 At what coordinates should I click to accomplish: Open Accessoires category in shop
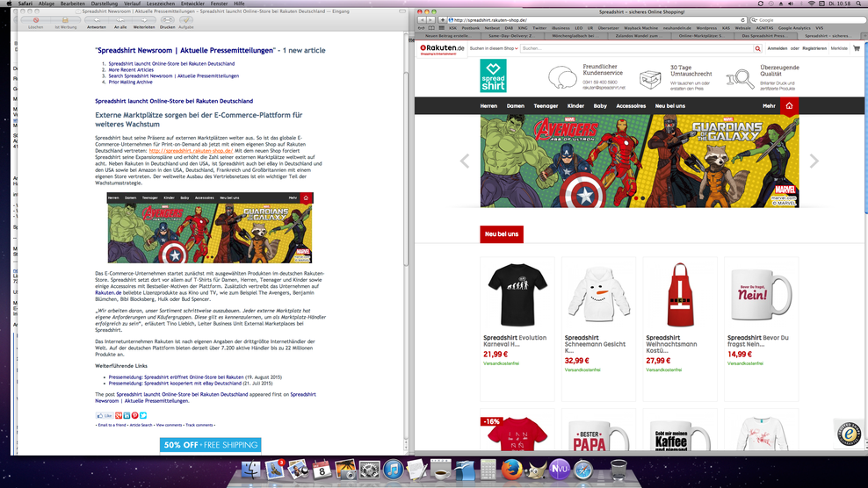tap(631, 105)
